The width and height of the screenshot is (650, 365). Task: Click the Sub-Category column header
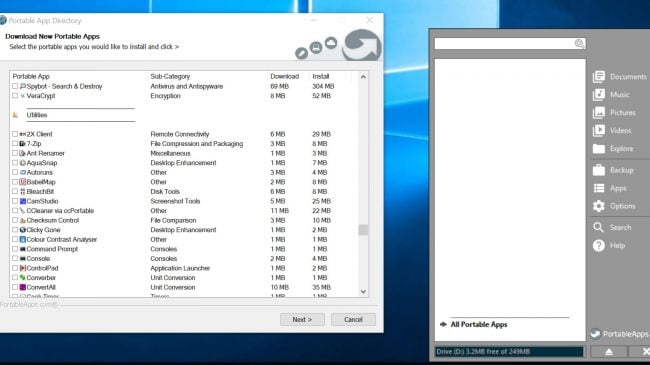click(170, 76)
